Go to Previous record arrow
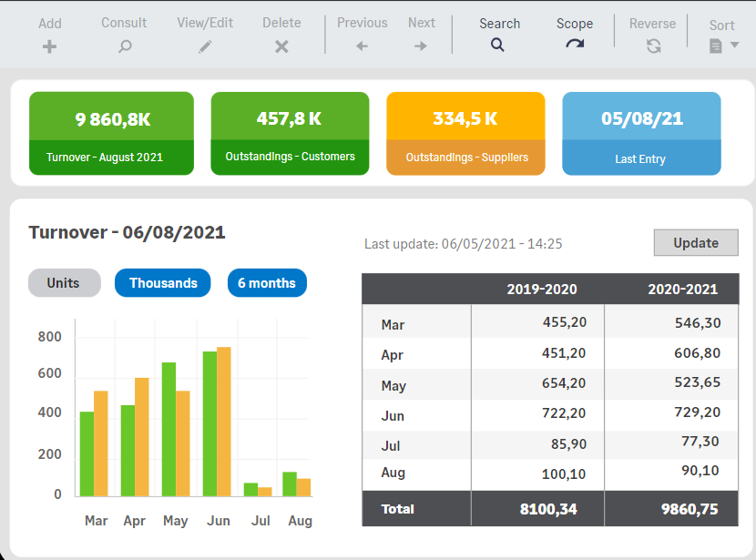 (362, 46)
